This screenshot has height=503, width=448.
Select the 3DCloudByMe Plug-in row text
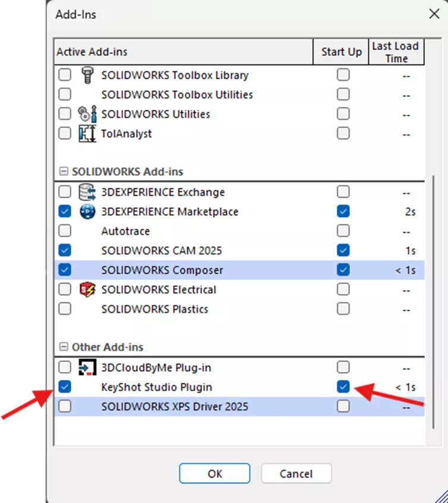[156, 367]
